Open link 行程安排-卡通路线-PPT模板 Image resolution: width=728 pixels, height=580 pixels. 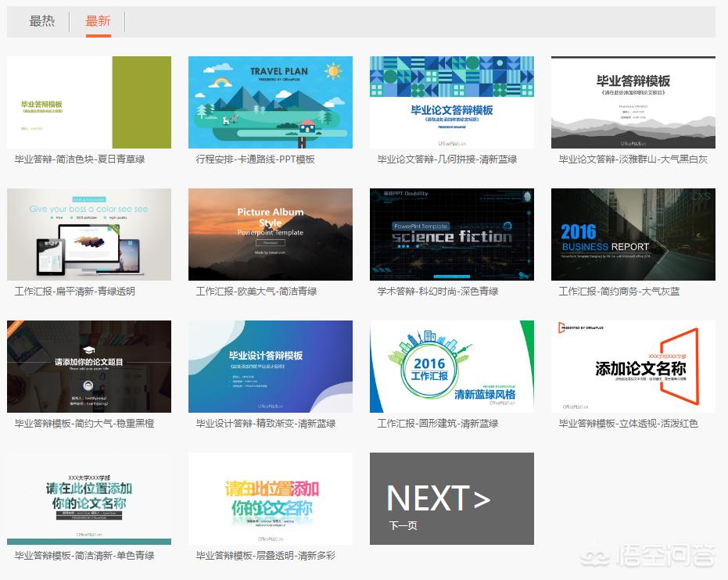point(256,159)
